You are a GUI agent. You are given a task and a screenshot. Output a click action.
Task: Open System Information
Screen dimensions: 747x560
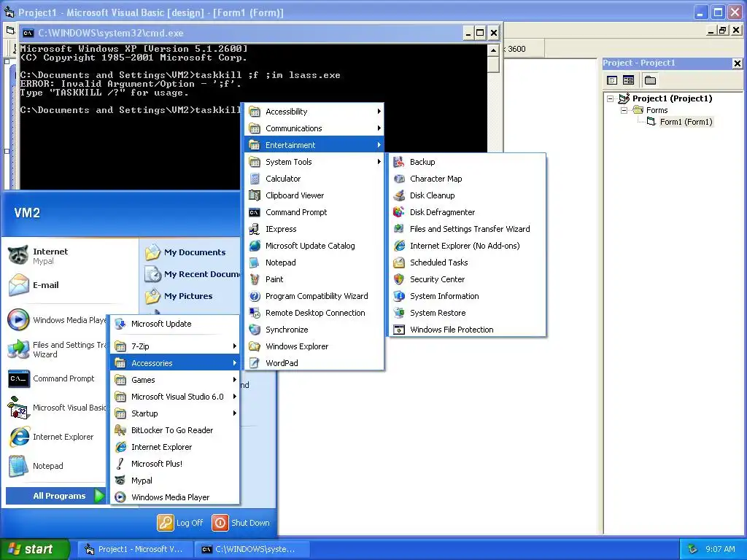pos(468,296)
